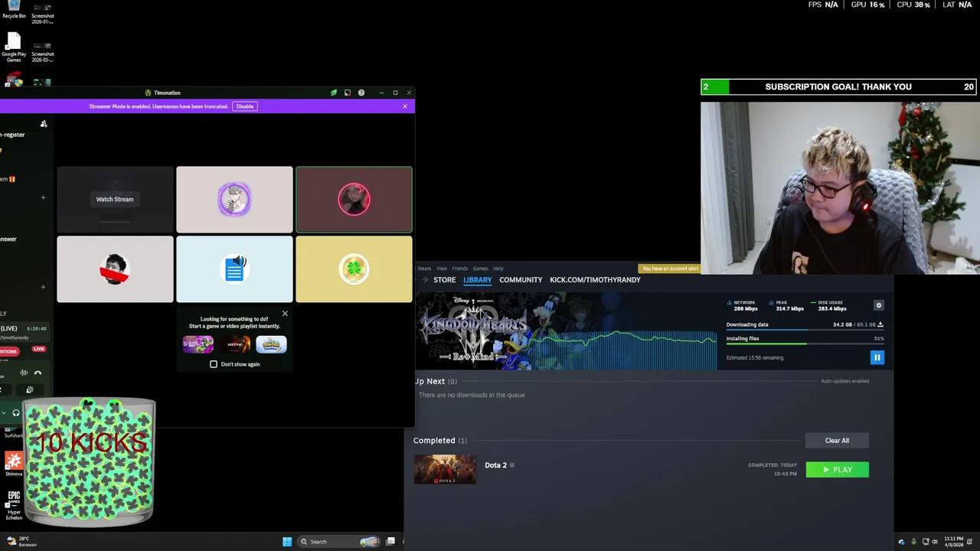
Task: Switch to the LIBRARY tab in Steam
Action: (477, 280)
